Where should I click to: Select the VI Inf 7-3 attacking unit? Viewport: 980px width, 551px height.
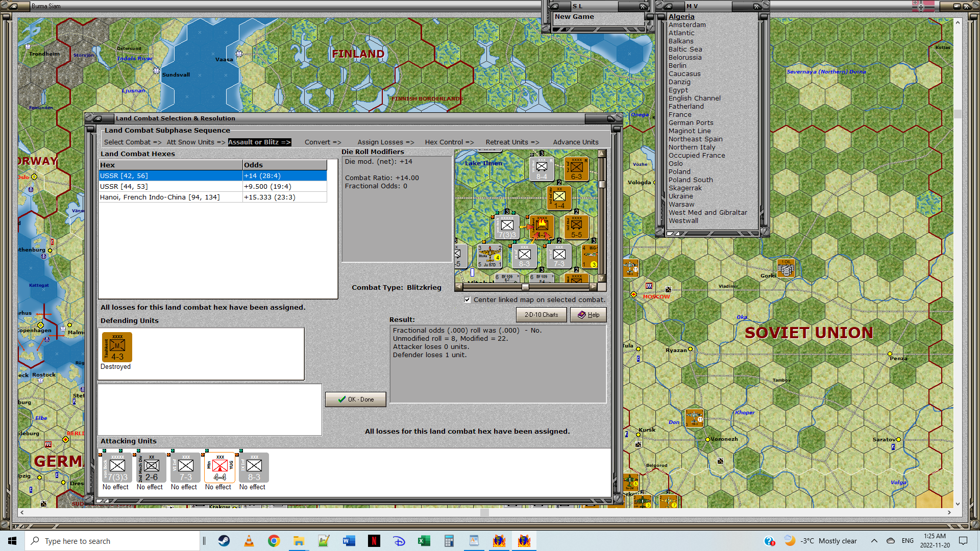point(185,468)
